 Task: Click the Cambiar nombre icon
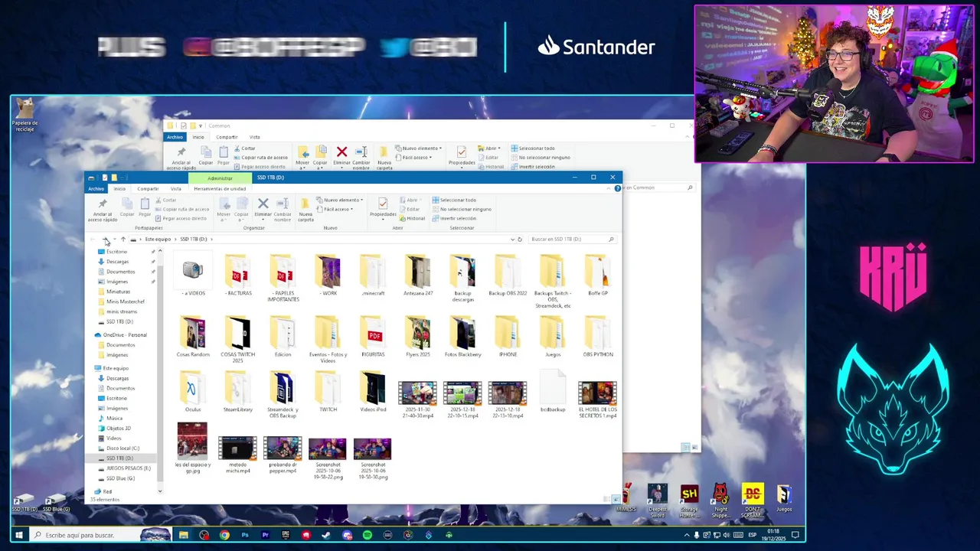coord(283,204)
